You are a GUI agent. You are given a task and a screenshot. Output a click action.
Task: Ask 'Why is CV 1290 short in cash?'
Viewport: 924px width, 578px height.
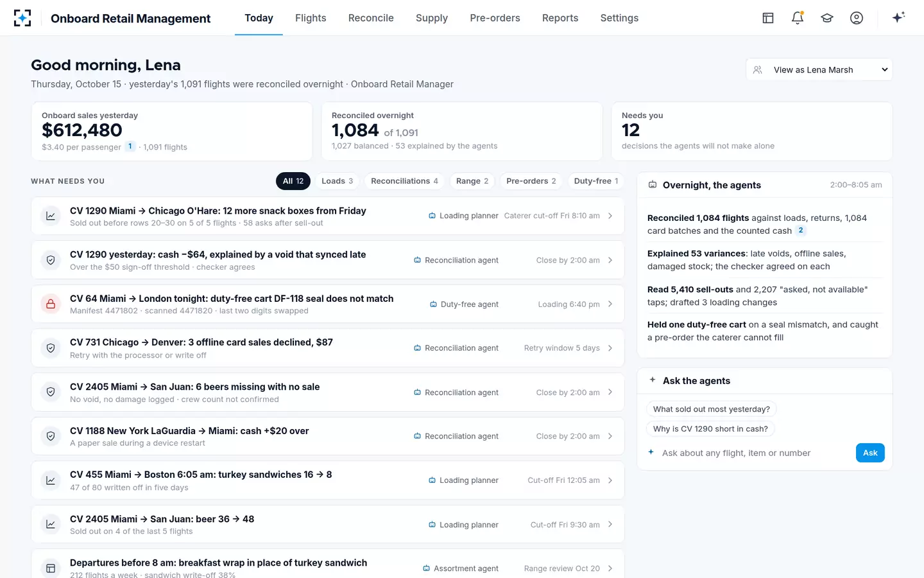(x=710, y=429)
